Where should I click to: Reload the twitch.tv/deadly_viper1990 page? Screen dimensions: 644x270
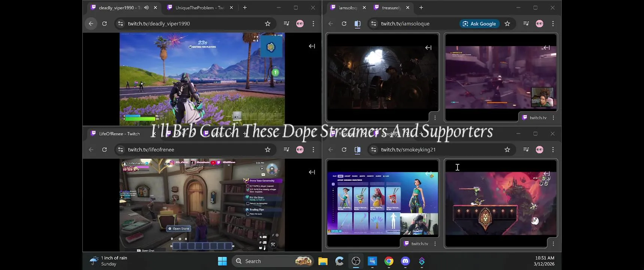104,24
